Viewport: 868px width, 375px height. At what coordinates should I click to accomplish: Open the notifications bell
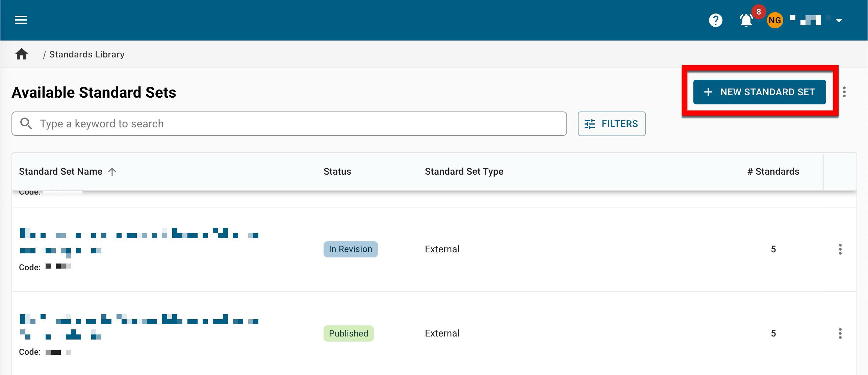click(x=746, y=20)
